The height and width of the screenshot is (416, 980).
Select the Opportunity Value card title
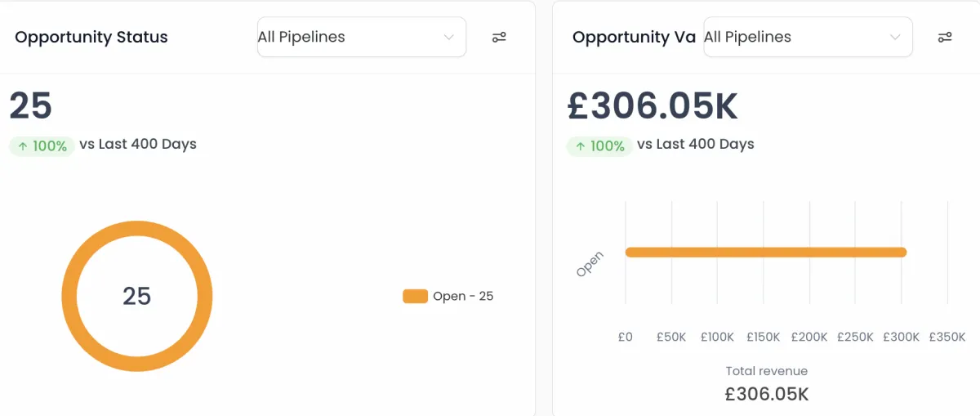click(x=634, y=37)
